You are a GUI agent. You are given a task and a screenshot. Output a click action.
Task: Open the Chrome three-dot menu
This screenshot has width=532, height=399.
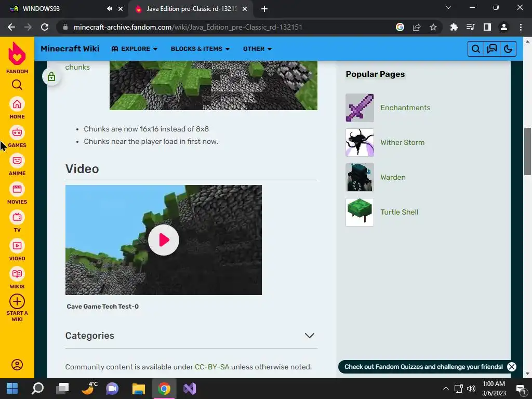tap(521, 27)
